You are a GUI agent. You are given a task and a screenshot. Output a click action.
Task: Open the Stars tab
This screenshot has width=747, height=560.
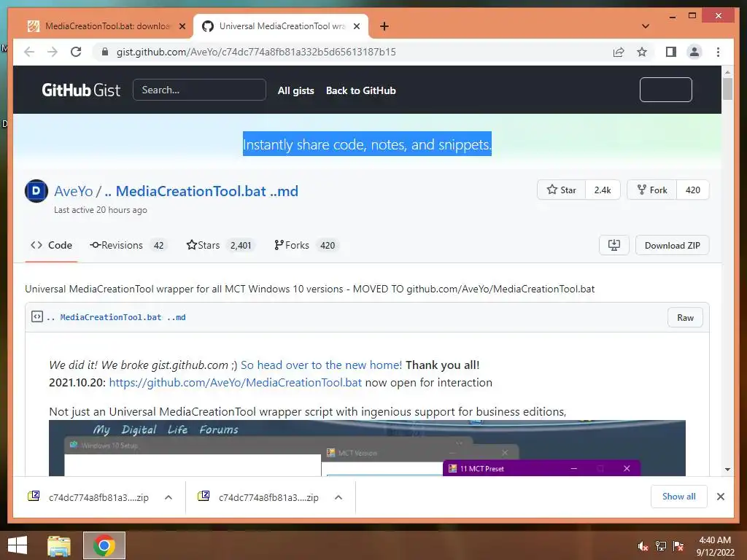[x=220, y=245]
